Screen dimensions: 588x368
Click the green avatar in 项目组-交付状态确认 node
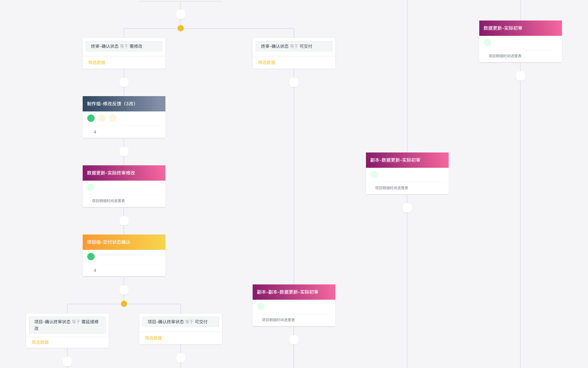click(x=91, y=257)
